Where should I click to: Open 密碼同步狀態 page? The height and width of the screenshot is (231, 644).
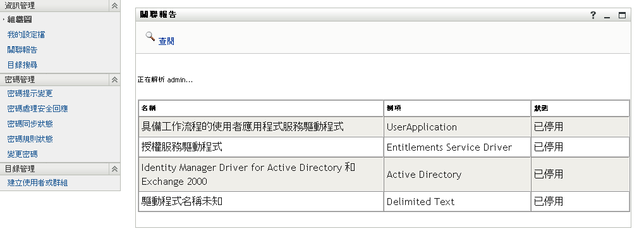pos(30,124)
